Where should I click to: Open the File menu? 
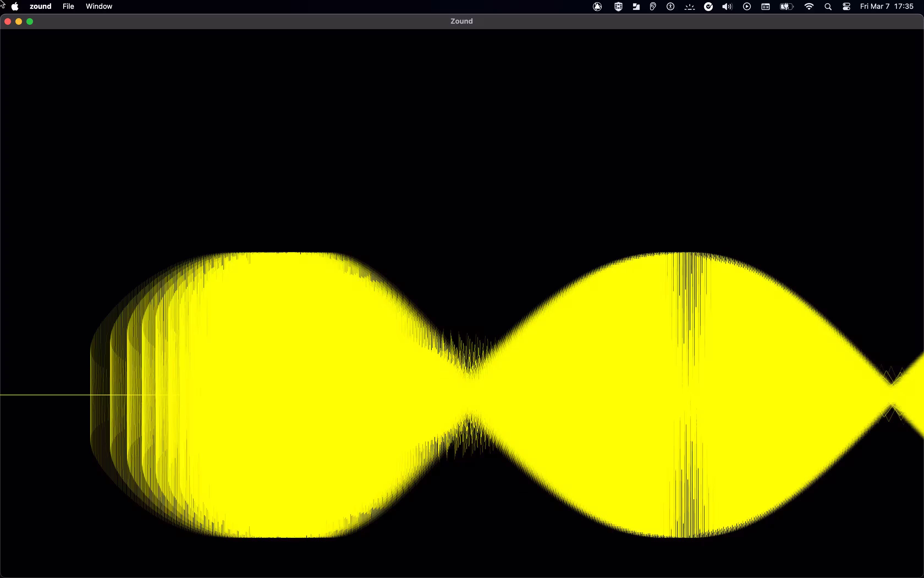pos(68,7)
